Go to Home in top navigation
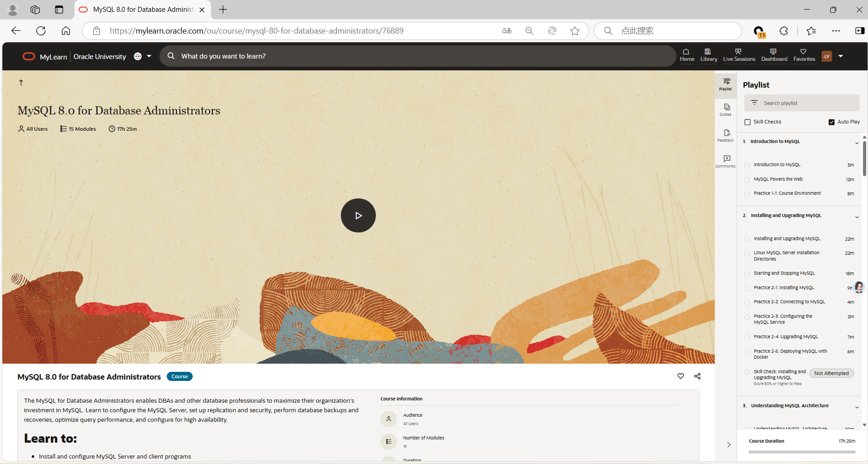The image size is (868, 464). pyautogui.click(x=687, y=55)
